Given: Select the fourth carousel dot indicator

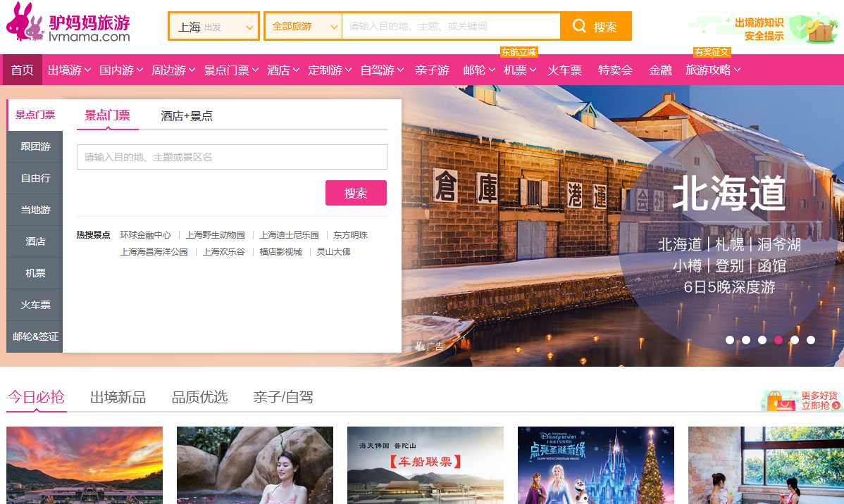Looking at the screenshot, I should (x=778, y=340).
